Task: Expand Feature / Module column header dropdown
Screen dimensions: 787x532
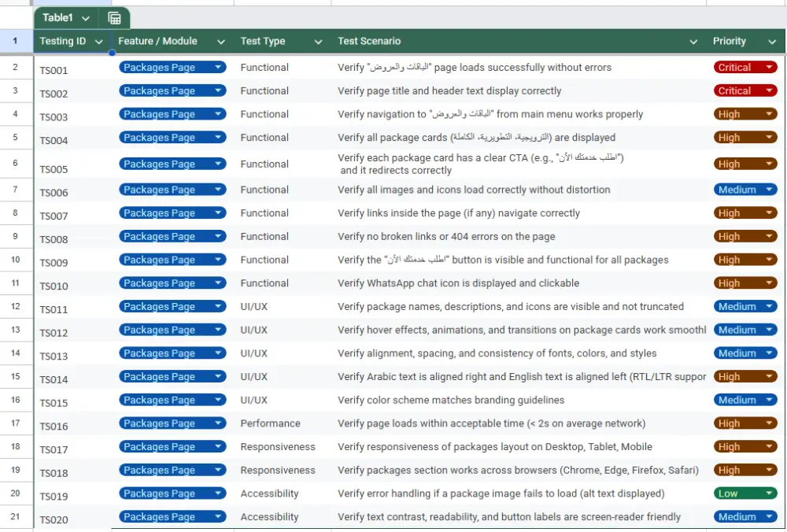Action: tap(222, 42)
